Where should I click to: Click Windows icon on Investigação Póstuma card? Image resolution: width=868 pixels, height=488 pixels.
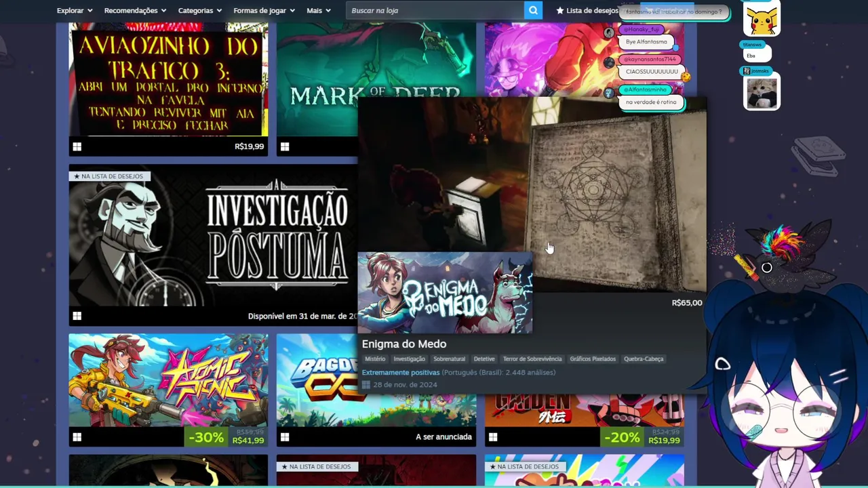tap(77, 316)
